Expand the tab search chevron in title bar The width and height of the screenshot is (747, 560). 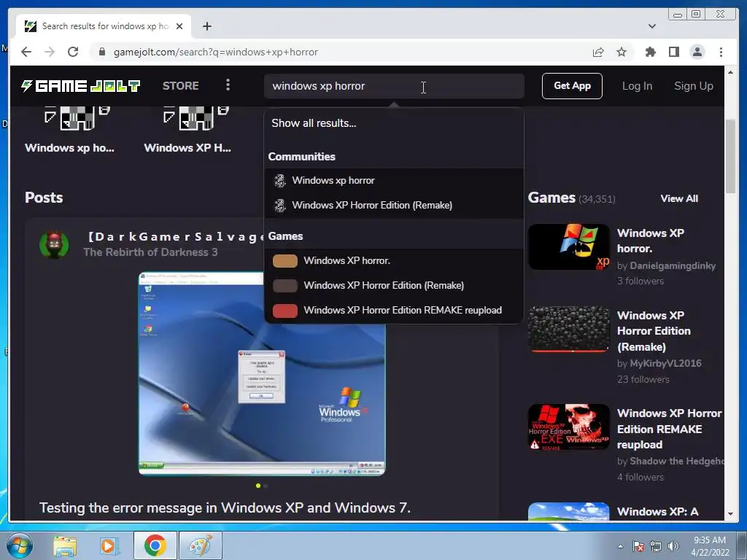click(x=652, y=26)
